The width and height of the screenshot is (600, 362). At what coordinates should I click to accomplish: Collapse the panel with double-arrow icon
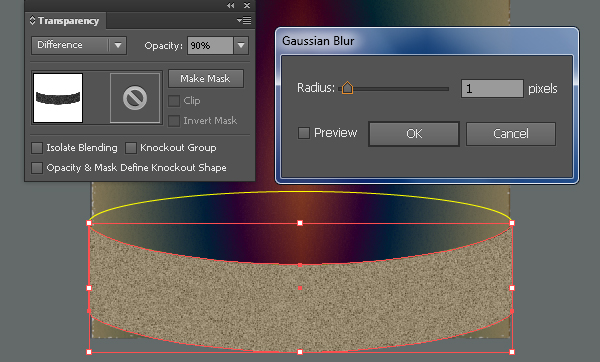pos(230,5)
